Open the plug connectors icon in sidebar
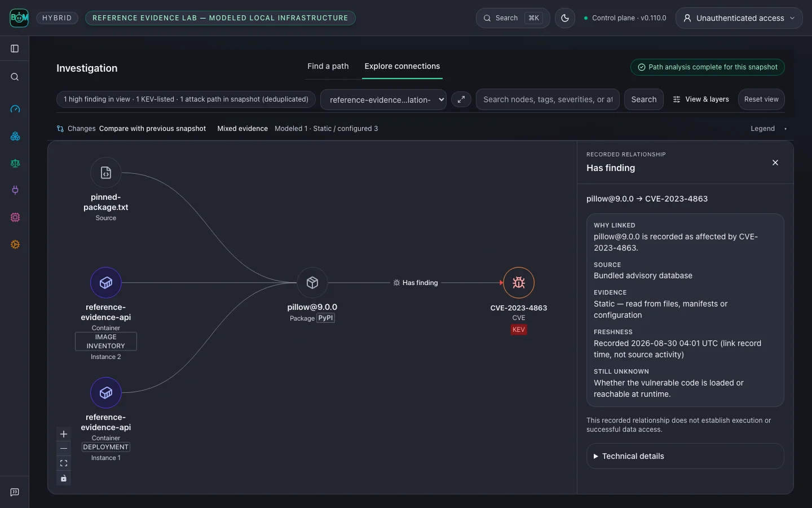Image resolution: width=812 pixels, height=508 pixels. click(x=15, y=190)
